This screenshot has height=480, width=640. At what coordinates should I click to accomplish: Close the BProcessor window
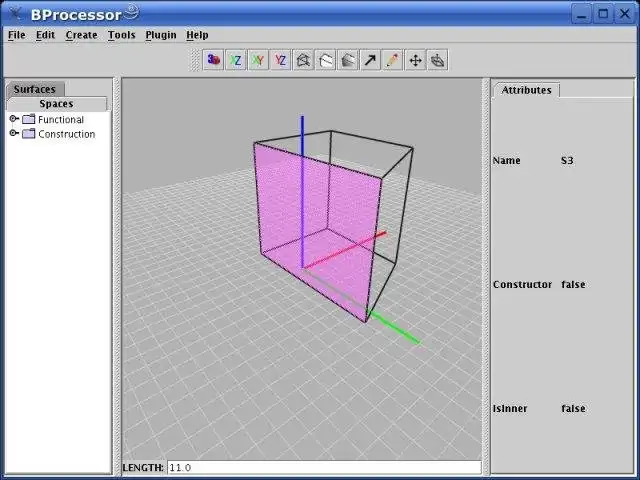(624, 14)
